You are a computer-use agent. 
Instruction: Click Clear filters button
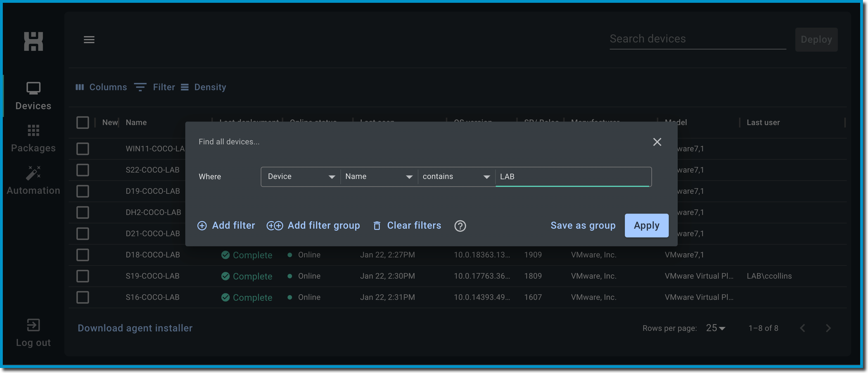coord(407,225)
